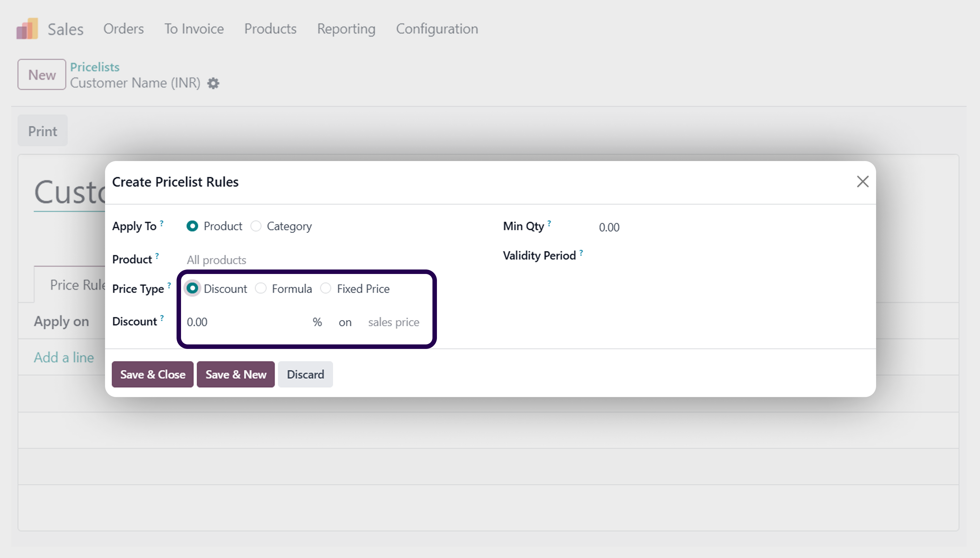This screenshot has width=980, height=558.
Task: Open the Orders menu
Action: 123,29
